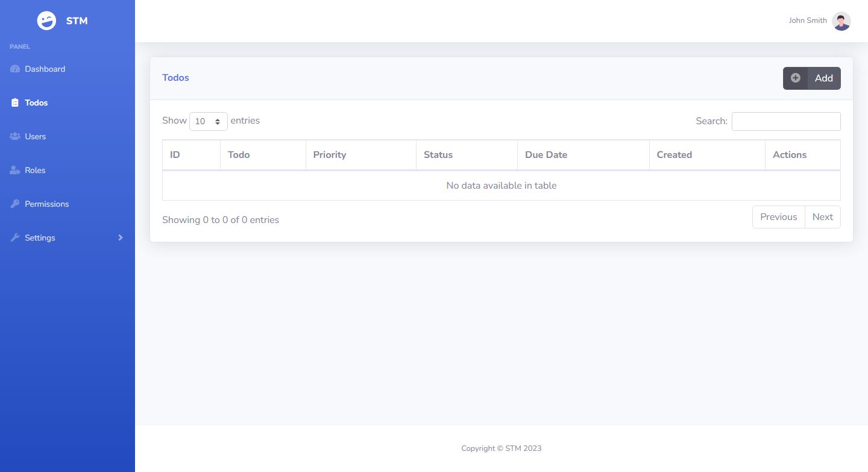
Task: Go to the Dashboard menu item
Action: 45,69
